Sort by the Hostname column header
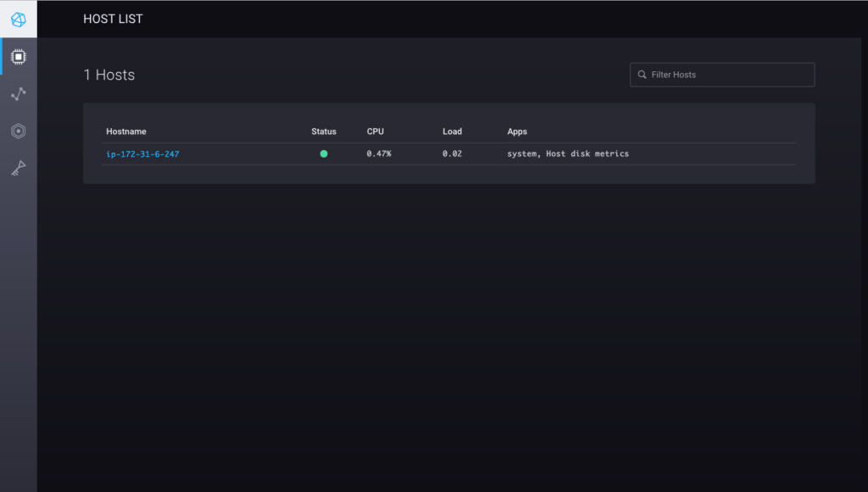 pos(126,131)
